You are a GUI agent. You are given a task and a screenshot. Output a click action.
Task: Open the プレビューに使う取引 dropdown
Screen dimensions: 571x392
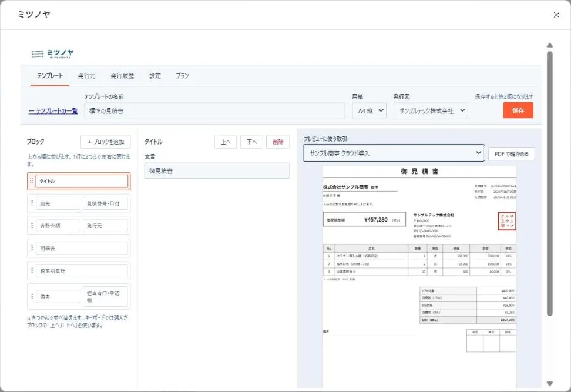394,153
